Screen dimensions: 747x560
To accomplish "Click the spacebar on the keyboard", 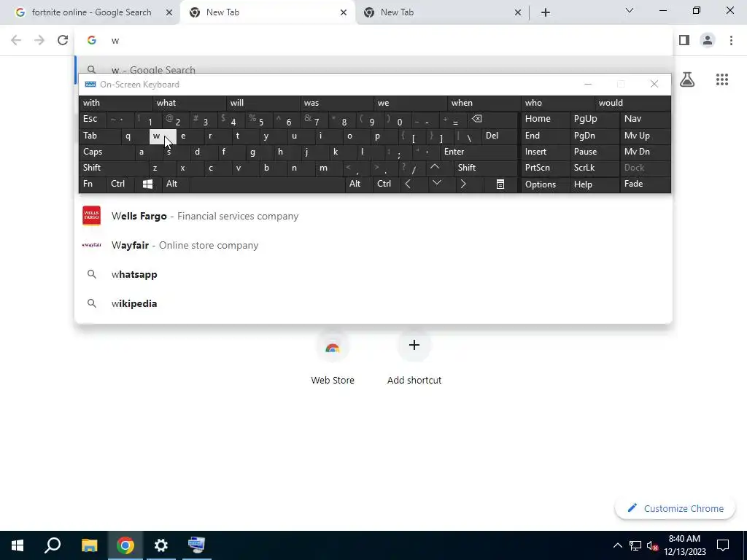I will (x=267, y=184).
